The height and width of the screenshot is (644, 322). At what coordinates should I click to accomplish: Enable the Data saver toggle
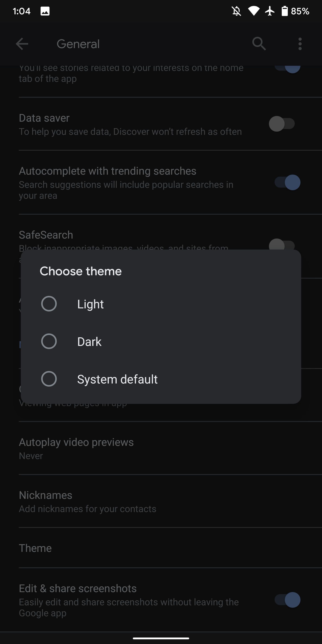pos(282,123)
